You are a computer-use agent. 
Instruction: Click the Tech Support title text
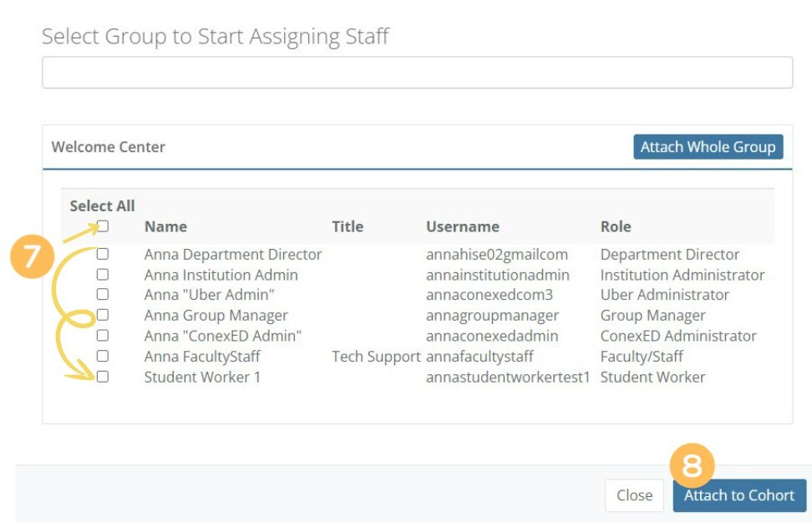point(376,357)
